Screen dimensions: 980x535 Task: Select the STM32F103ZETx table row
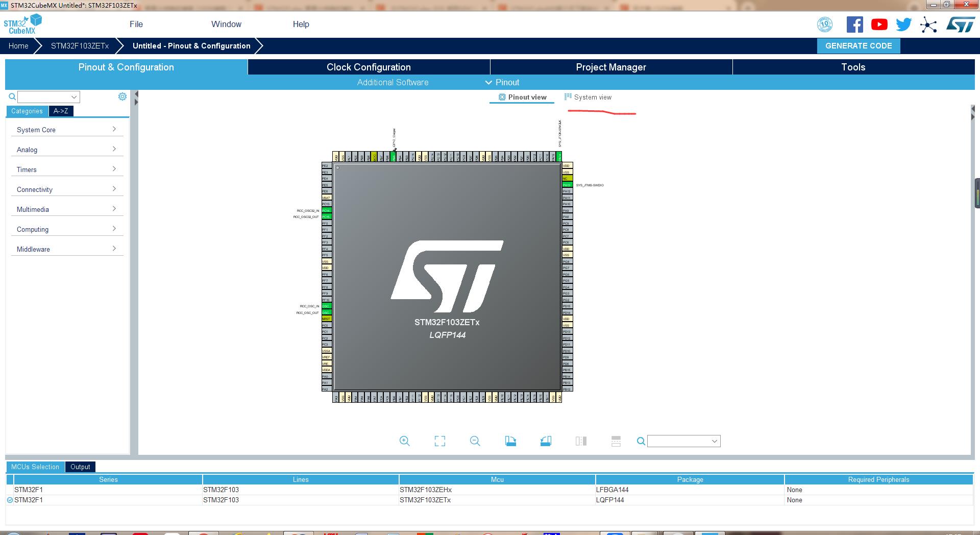pyautogui.click(x=489, y=500)
